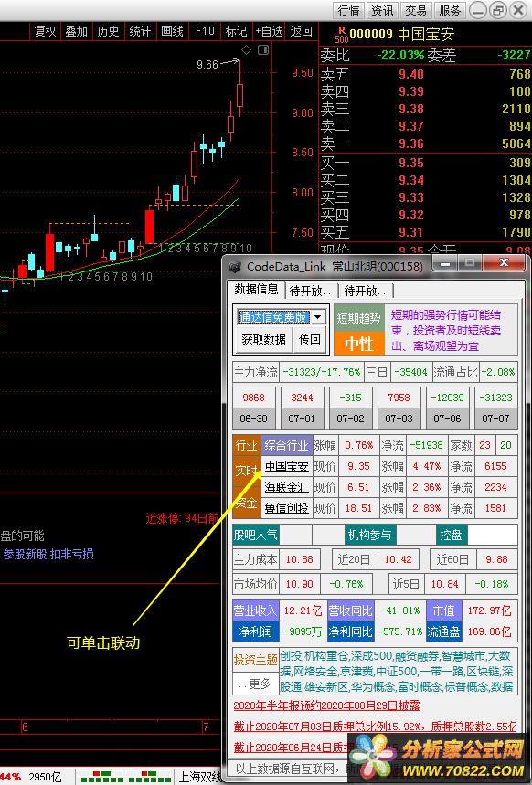Click the diamond icon above the chart
This screenshot has height=785, width=532.
(x=246, y=49)
